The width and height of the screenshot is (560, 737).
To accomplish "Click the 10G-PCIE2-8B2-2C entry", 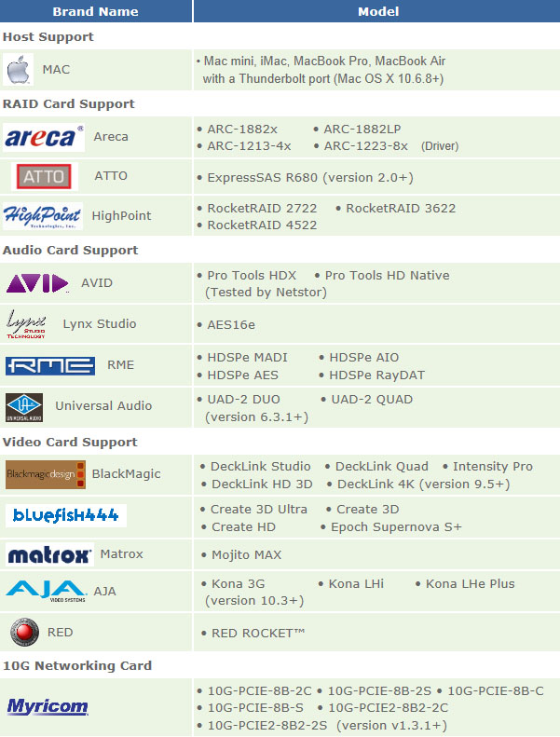I will [388, 708].
